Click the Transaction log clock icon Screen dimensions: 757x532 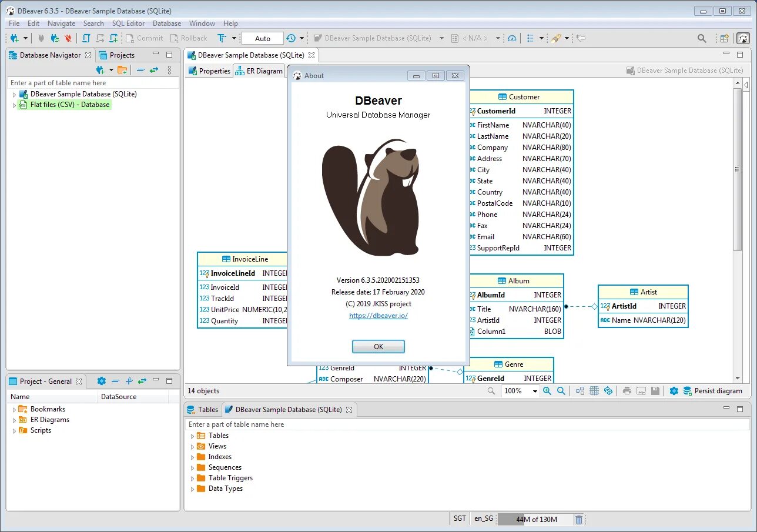point(291,38)
